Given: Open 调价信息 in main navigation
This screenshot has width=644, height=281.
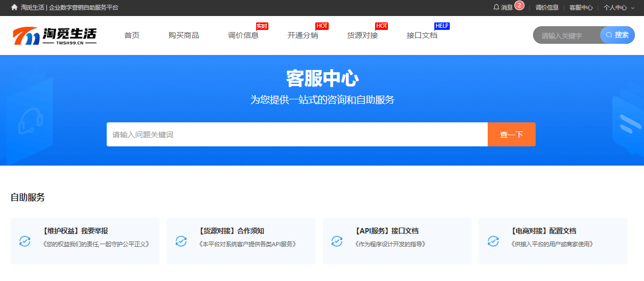Looking at the screenshot, I should [243, 35].
